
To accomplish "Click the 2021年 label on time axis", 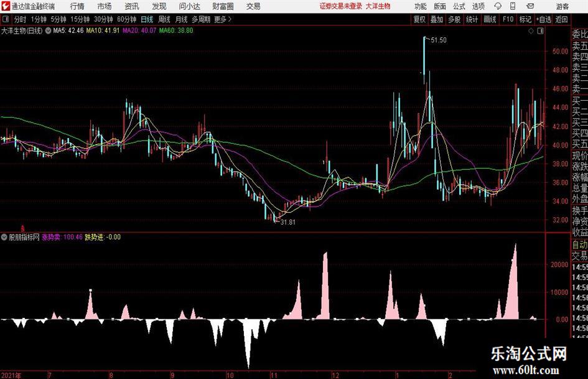I will coord(11,375).
